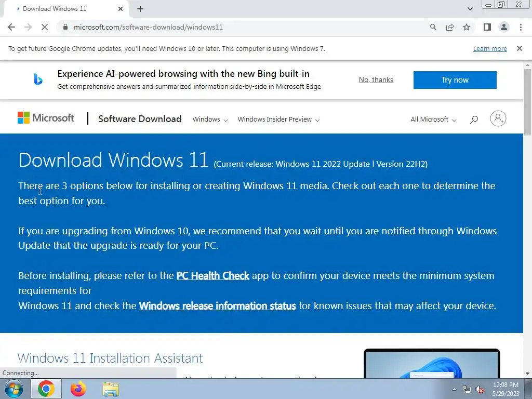
Task: Open the Chrome three-dot menu
Action: pos(521,27)
